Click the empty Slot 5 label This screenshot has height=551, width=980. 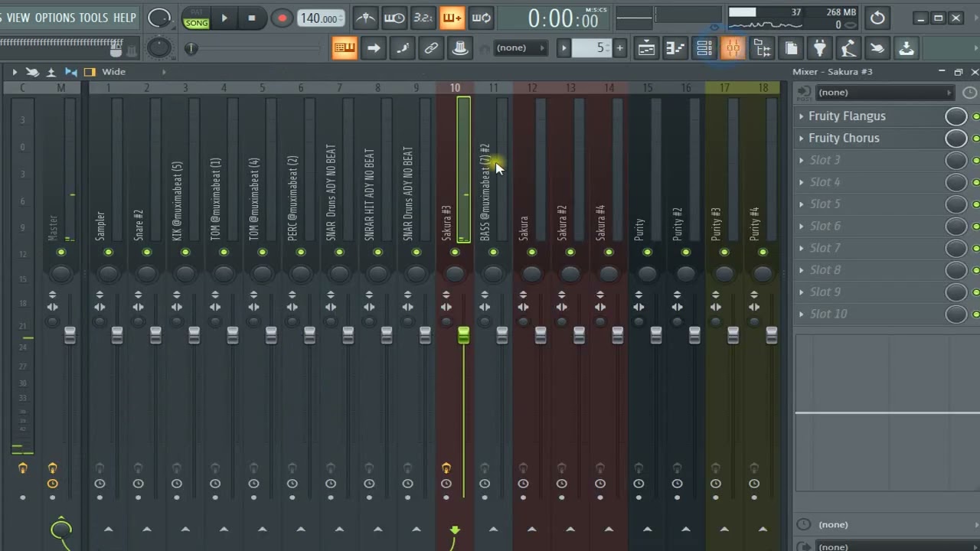[x=825, y=204]
